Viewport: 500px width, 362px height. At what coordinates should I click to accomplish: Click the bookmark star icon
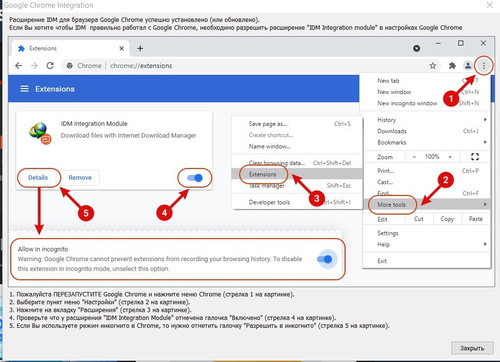point(433,66)
